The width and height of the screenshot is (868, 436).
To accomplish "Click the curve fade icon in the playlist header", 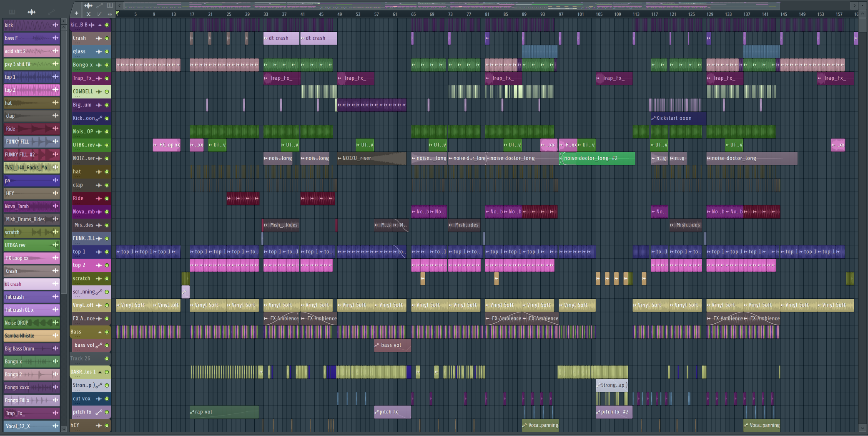I will [99, 14].
